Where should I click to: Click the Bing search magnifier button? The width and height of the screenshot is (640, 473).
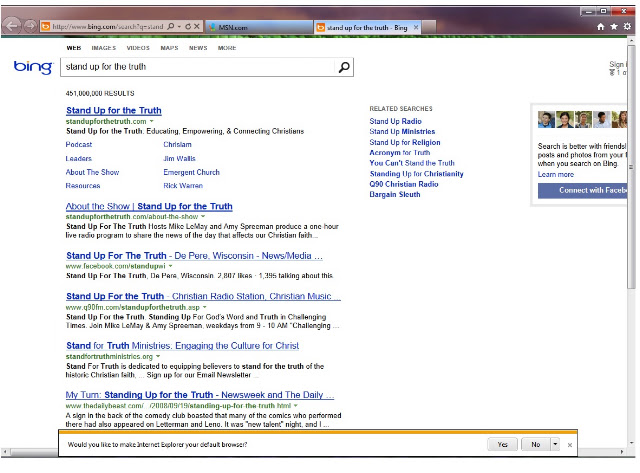click(x=344, y=67)
